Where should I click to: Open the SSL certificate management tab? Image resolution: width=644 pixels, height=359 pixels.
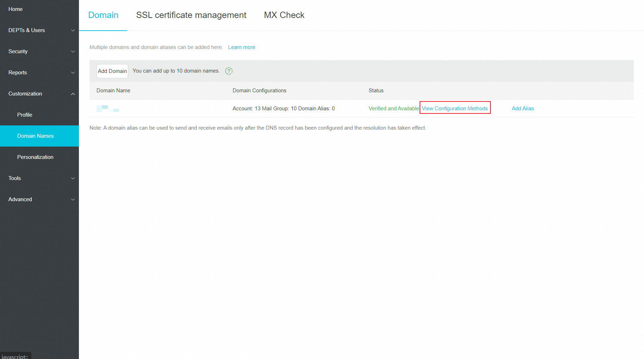click(191, 15)
